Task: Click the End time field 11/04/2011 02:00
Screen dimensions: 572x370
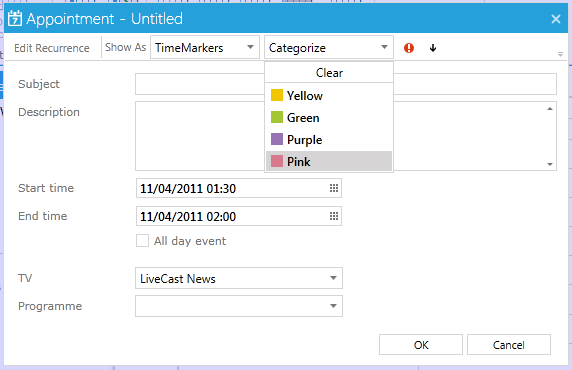Action: click(239, 216)
